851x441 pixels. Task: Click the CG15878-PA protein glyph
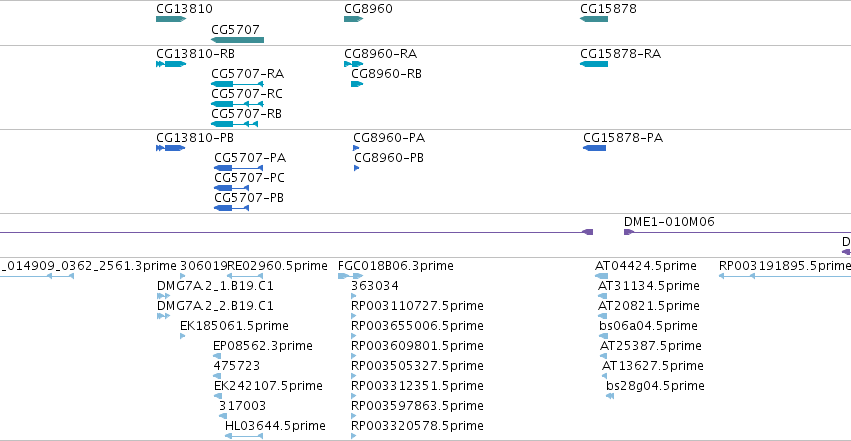[594, 148]
